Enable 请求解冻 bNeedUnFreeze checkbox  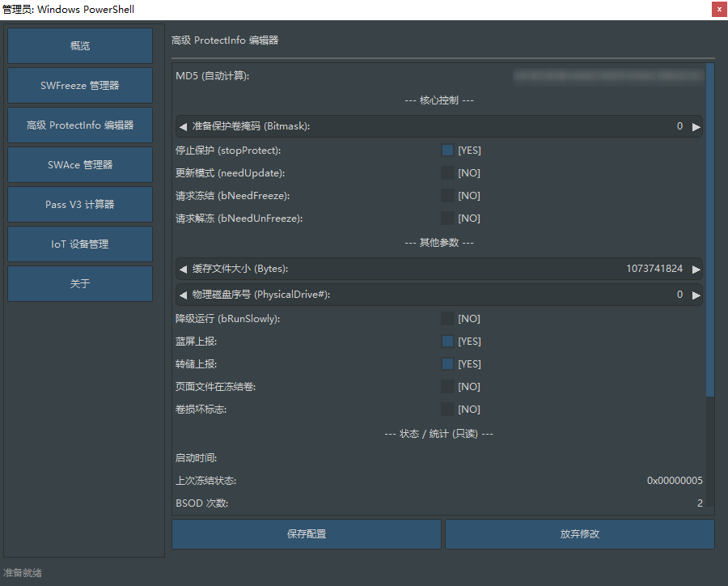tap(447, 218)
